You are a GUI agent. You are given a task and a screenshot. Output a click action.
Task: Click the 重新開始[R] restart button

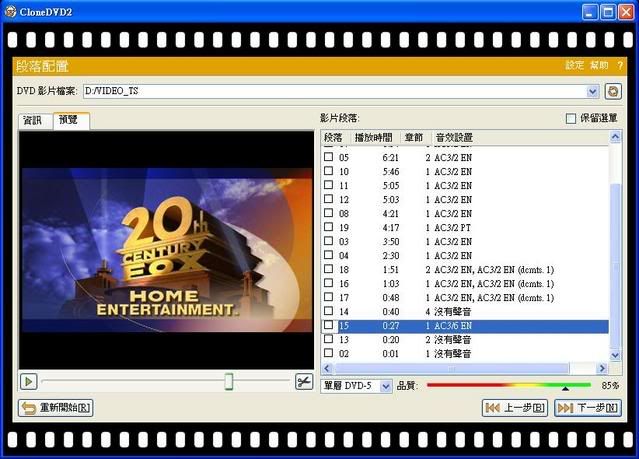click(x=56, y=408)
